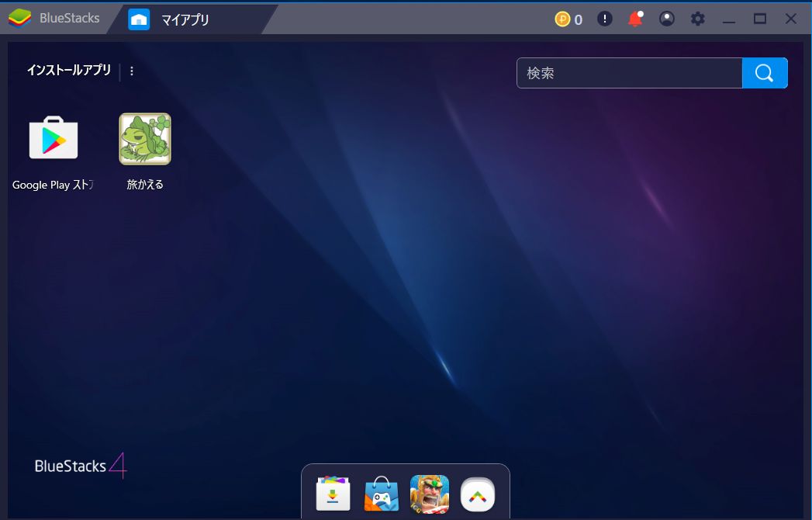Open the exclamation alert icon

coord(604,19)
